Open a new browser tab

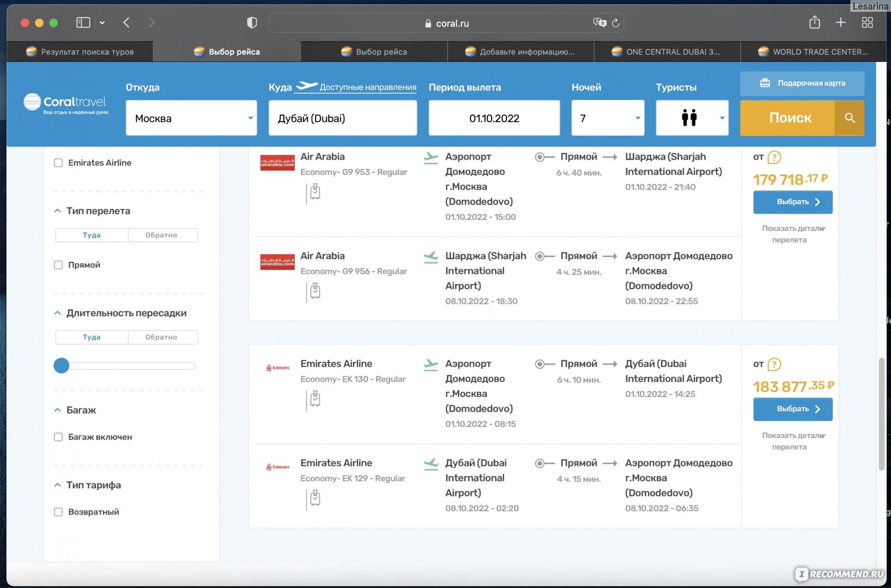tap(840, 23)
